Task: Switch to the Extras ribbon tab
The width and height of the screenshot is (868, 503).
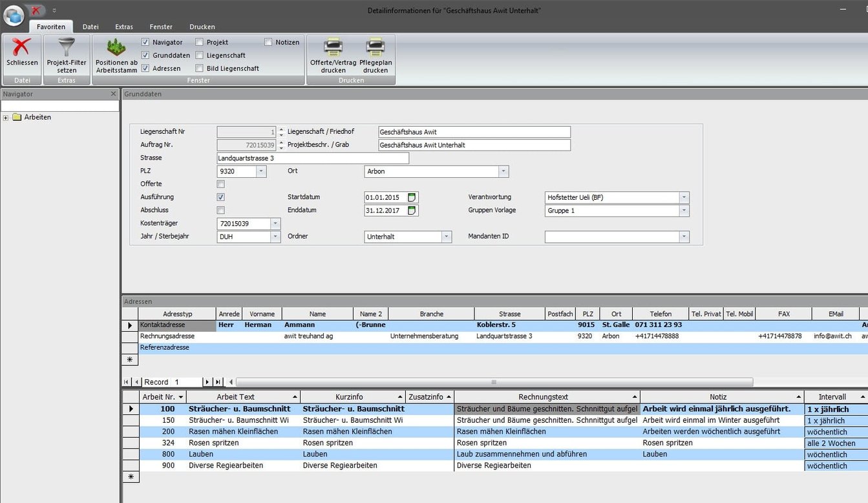Action: (x=124, y=27)
